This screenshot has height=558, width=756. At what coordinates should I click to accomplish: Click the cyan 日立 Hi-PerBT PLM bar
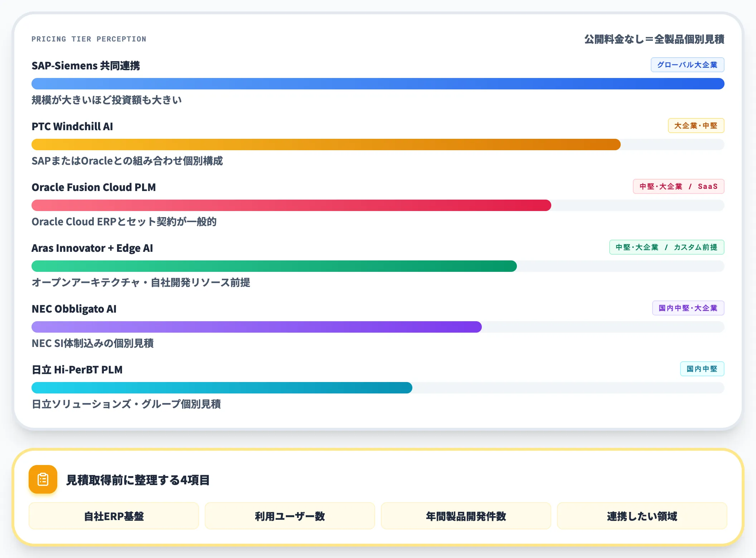222,388
